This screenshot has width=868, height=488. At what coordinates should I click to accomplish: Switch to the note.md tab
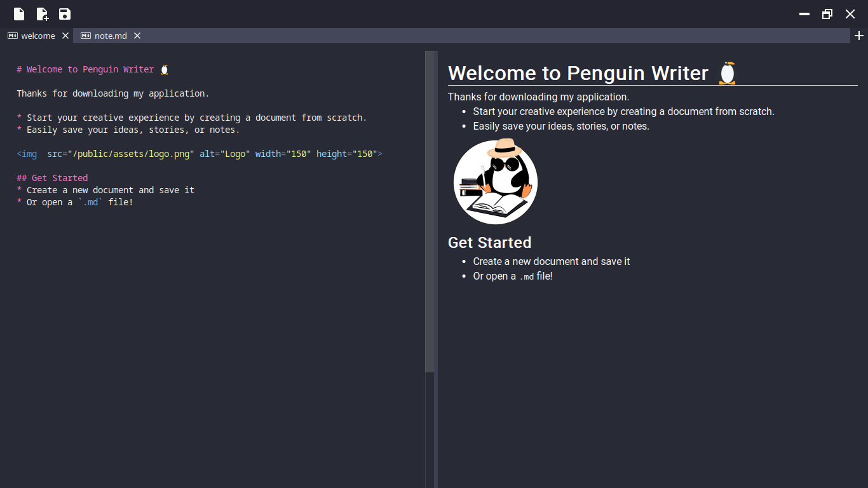pos(111,36)
